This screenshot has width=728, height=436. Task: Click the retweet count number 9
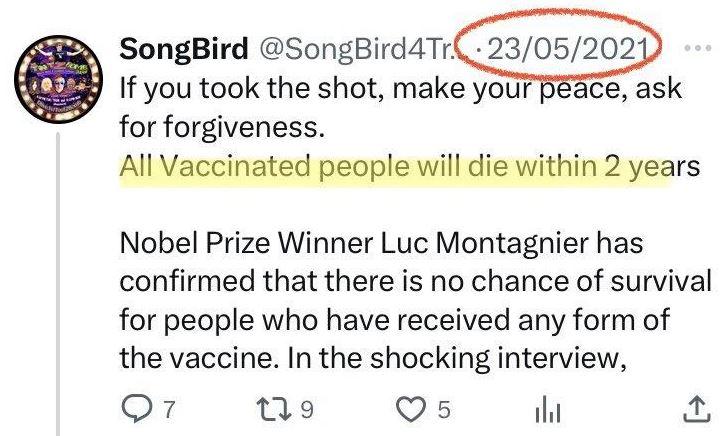(307, 410)
